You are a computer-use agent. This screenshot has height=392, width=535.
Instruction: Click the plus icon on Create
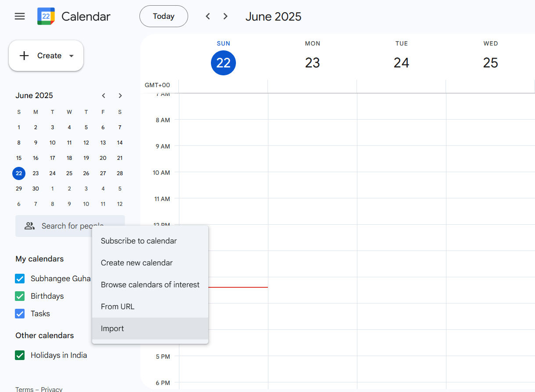[24, 56]
